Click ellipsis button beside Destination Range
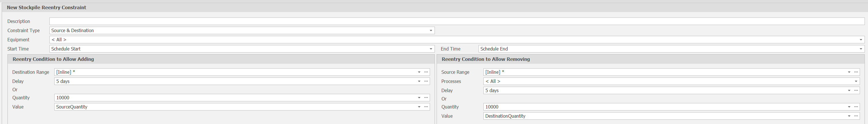 [x=426, y=72]
